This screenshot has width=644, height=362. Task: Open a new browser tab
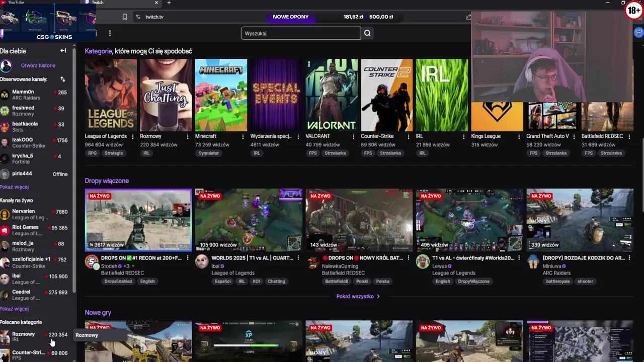coord(169,3)
